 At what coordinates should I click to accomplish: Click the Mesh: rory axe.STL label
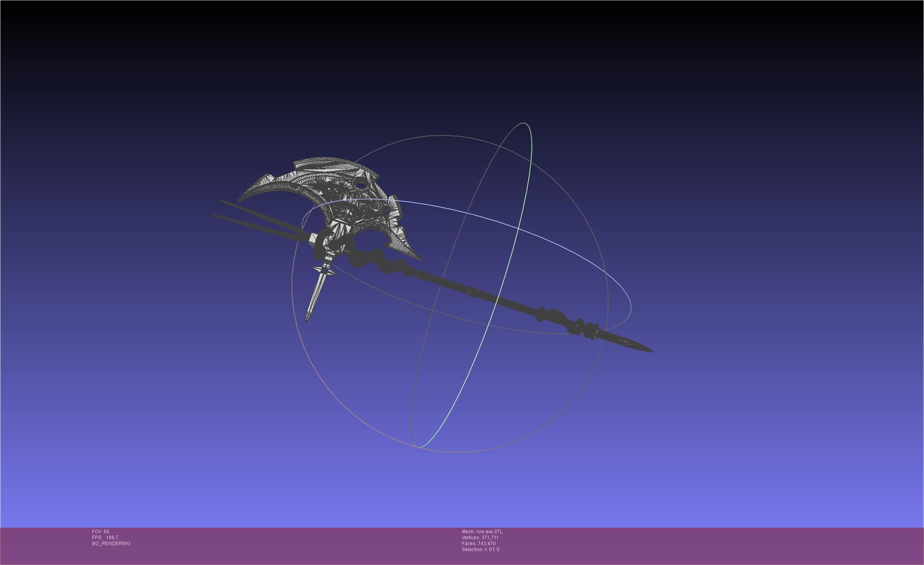click(482, 531)
